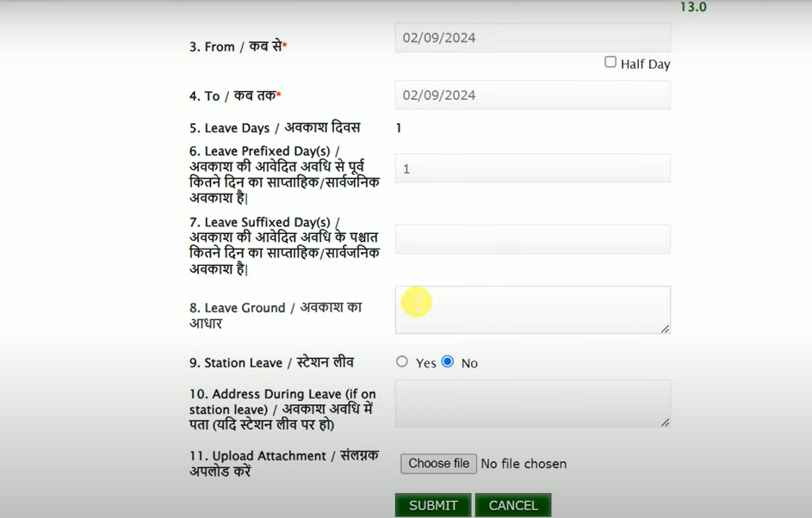The width and height of the screenshot is (812, 518).
Task: Click the '9. Station Leave' label
Action: pyautogui.click(x=271, y=362)
